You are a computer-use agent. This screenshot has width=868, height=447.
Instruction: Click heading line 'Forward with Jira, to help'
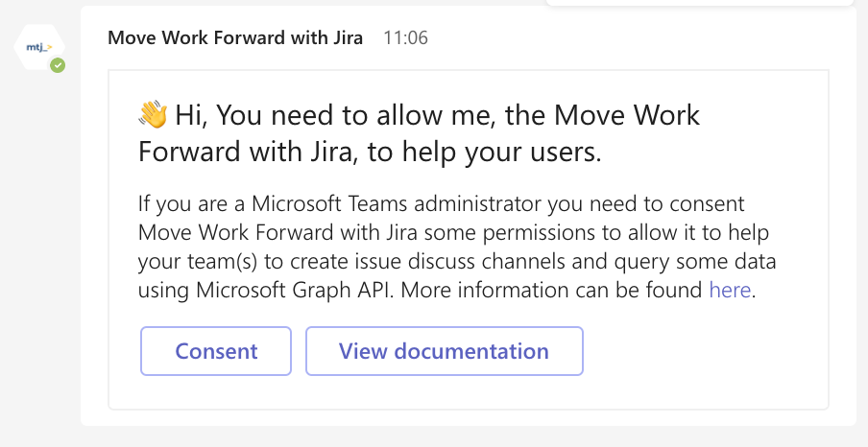(370, 153)
